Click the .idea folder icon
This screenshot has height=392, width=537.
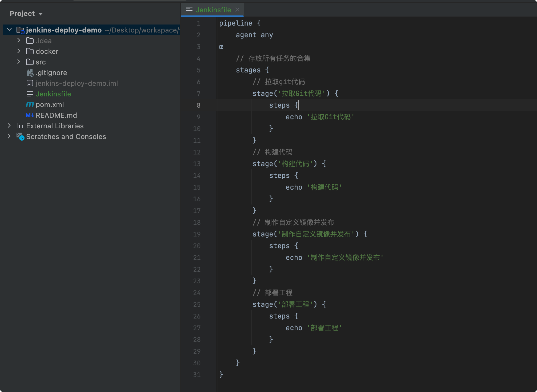click(30, 40)
